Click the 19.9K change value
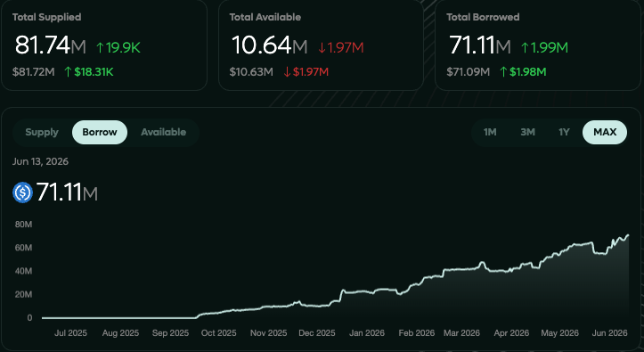The width and height of the screenshot is (644, 352). 123,47
